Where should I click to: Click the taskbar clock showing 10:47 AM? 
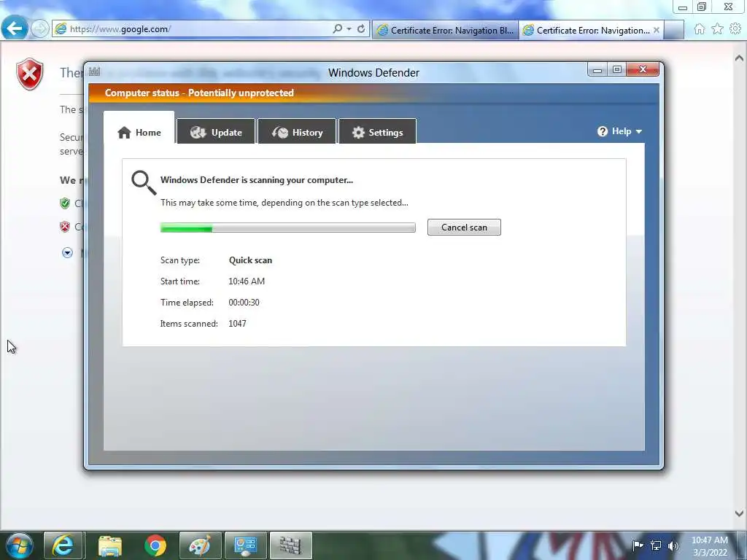pos(709,546)
